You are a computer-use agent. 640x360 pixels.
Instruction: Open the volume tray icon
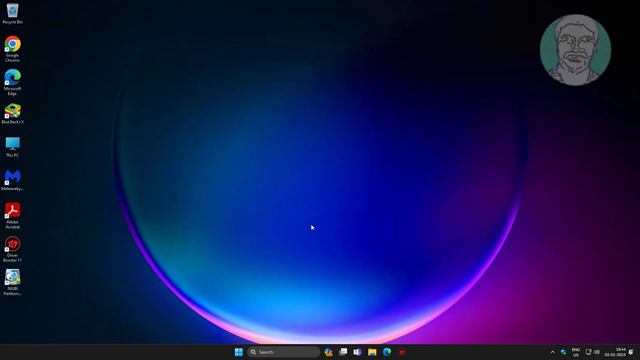point(597,352)
